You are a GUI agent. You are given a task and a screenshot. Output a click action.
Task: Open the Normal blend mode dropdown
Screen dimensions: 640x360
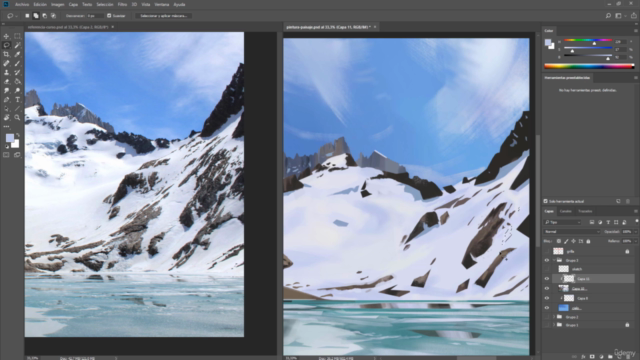572,231
